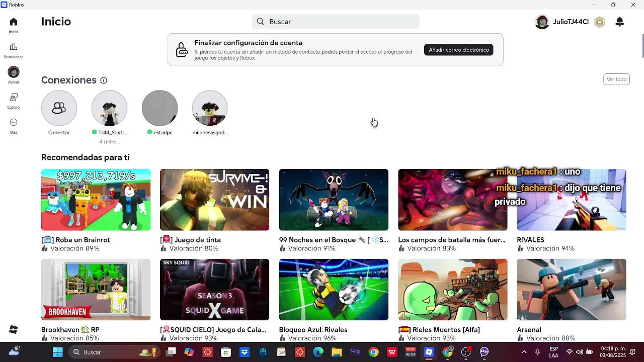Open the SQUID CIELO Juego de Calamar thumbnail
This screenshot has height=362, width=644.
[214, 290]
